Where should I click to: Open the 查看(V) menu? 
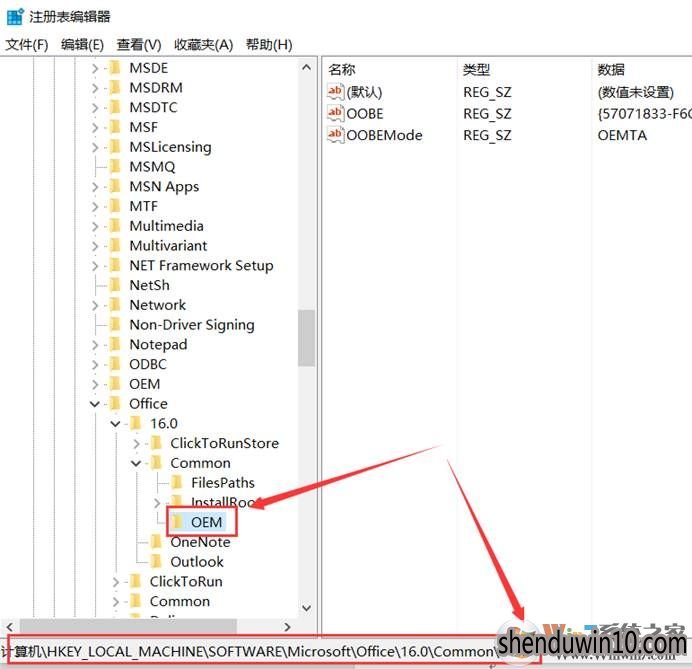click(x=139, y=44)
